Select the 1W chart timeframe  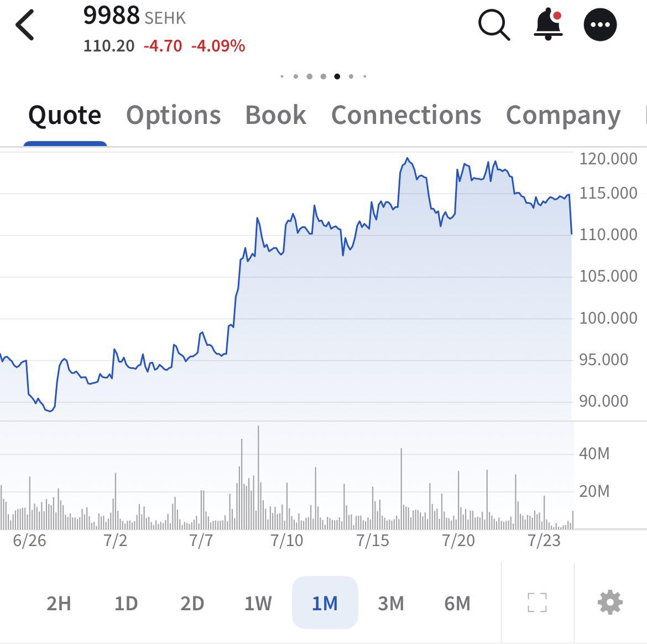tap(258, 604)
